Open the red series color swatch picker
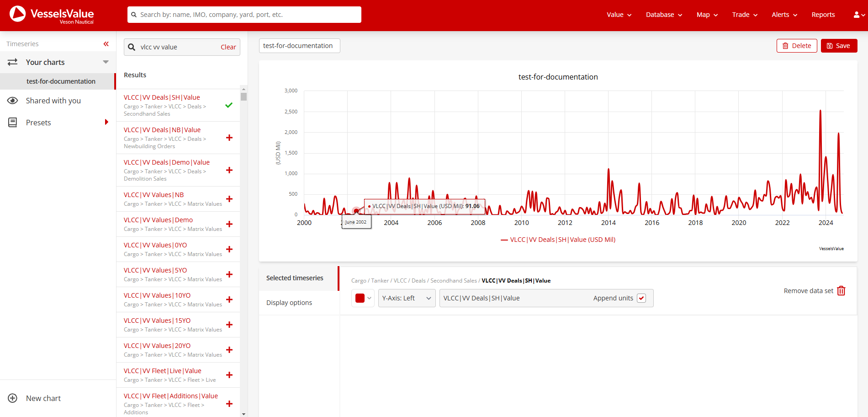This screenshot has width=868, height=417. point(363,298)
